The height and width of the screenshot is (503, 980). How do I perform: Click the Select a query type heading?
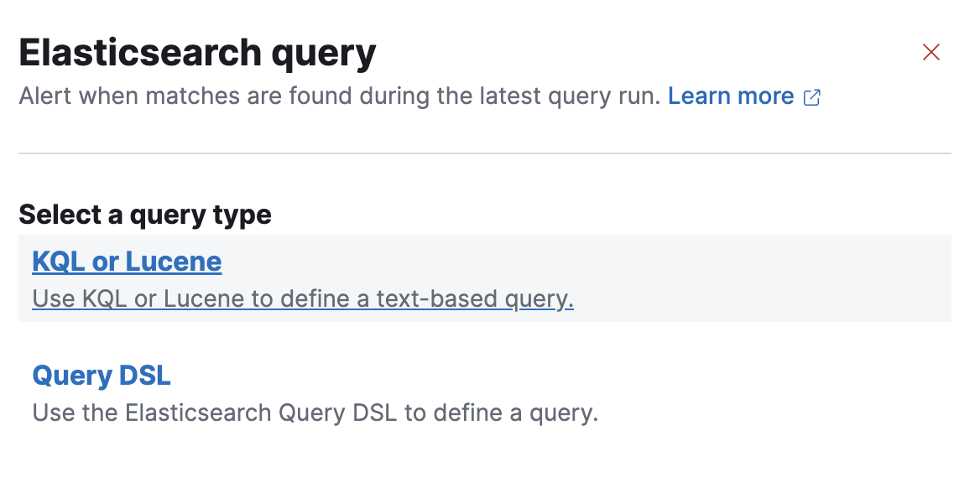[x=144, y=215]
